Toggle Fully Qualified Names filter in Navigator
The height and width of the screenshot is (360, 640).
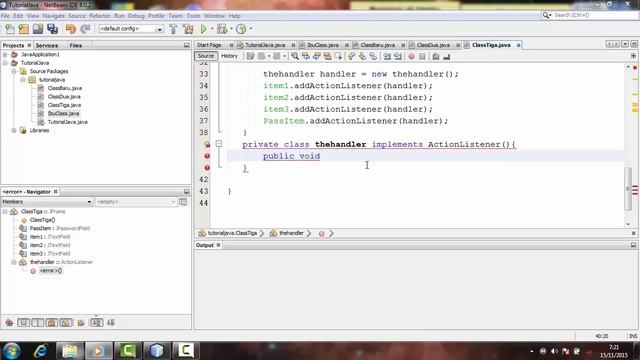[81, 322]
